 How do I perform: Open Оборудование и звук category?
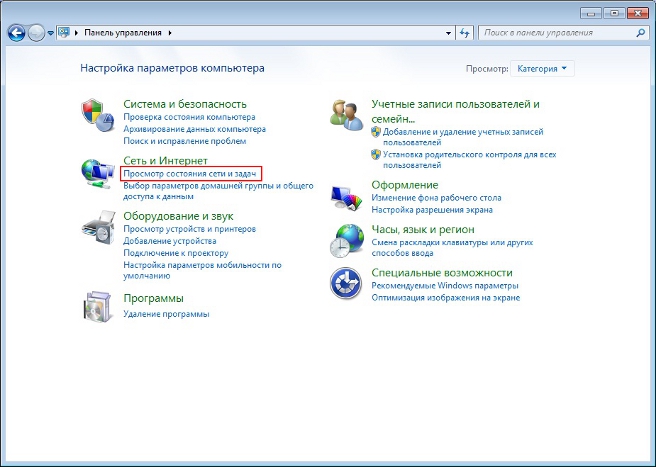[178, 216]
